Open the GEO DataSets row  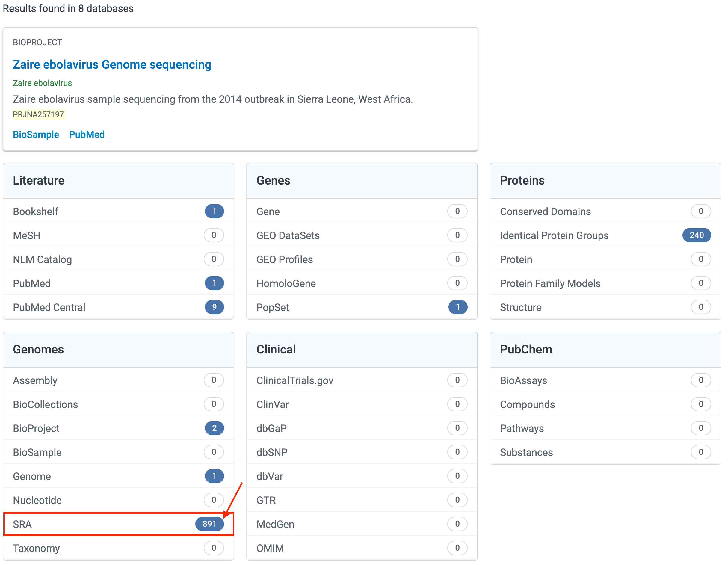[288, 235]
